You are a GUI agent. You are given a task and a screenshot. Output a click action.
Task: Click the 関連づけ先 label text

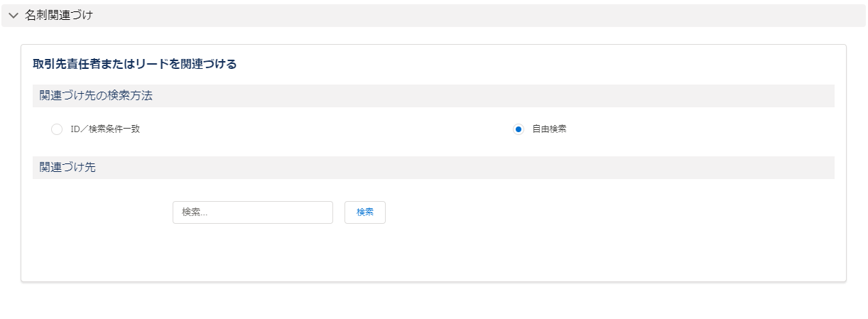[68, 168]
